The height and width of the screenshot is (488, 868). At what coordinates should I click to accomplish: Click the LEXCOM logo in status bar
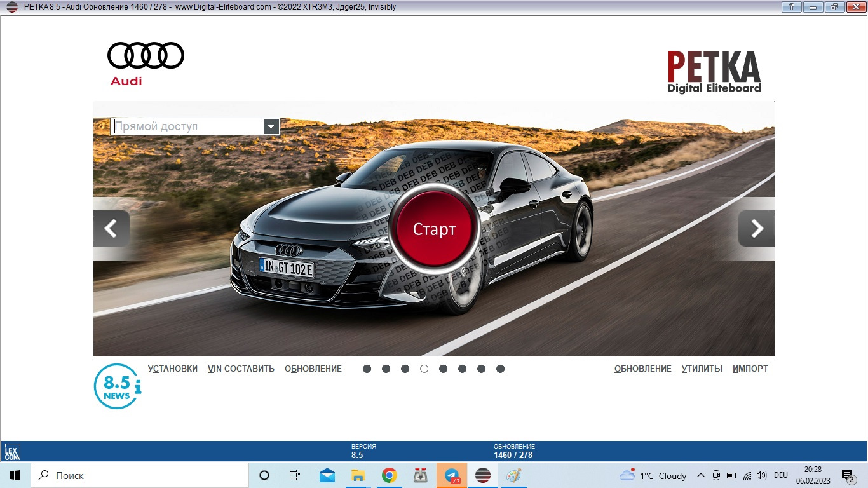tap(12, 452)
